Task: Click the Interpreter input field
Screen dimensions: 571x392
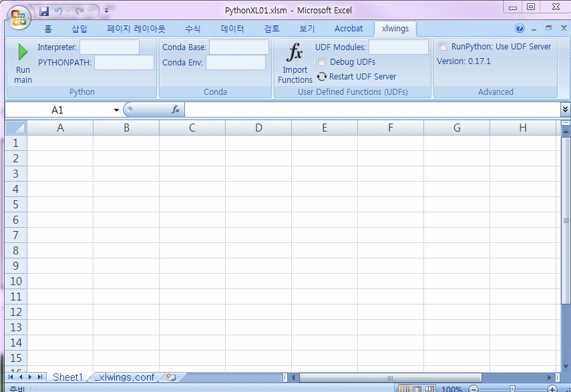Action: 110,47
